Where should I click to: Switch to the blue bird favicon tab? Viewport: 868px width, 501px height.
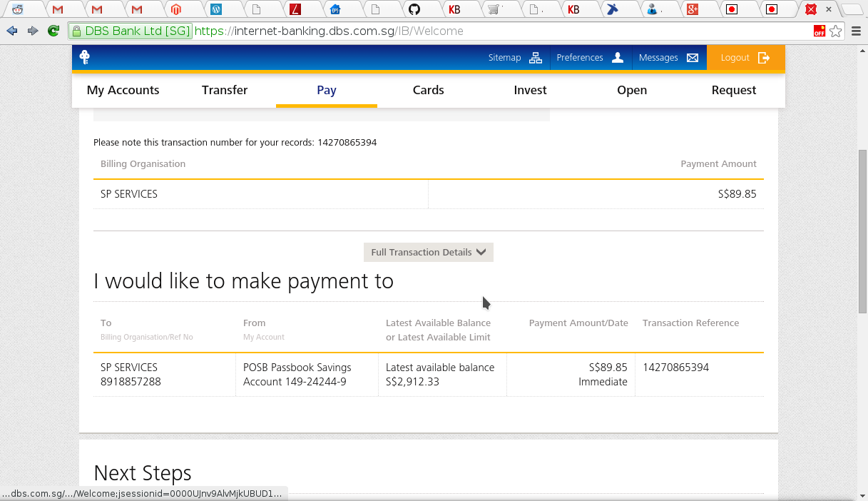[612, 9]
